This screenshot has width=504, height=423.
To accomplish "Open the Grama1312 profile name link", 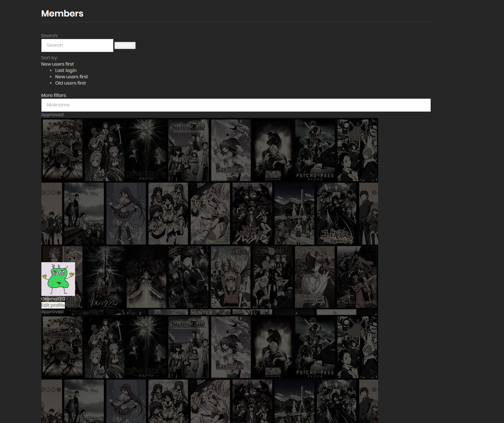I will 53,299.
